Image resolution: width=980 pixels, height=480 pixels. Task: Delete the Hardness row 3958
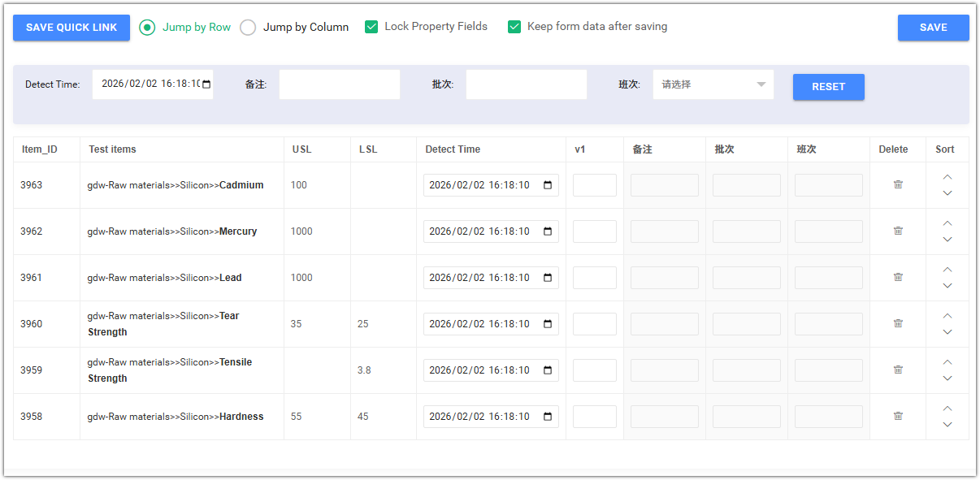(x=897, y=416)
